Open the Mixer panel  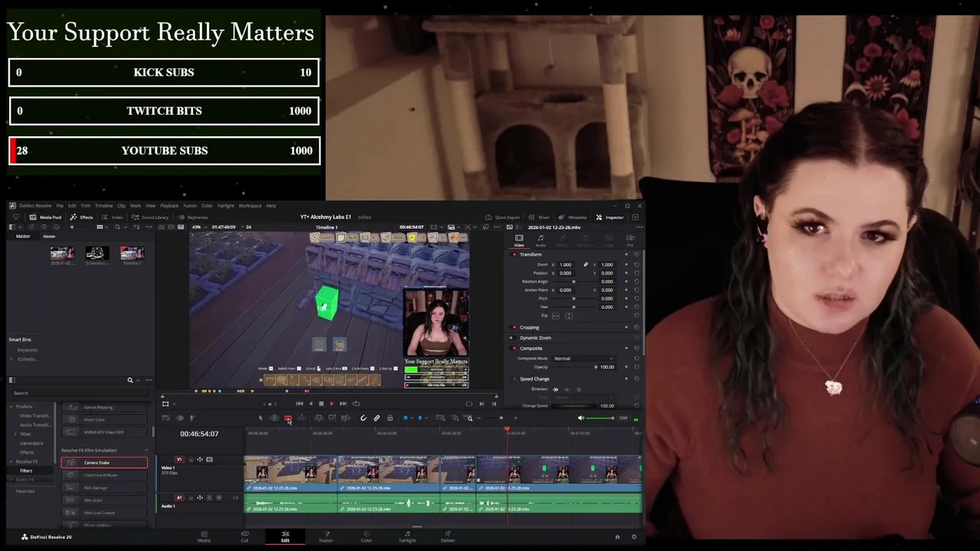[540, 217]
